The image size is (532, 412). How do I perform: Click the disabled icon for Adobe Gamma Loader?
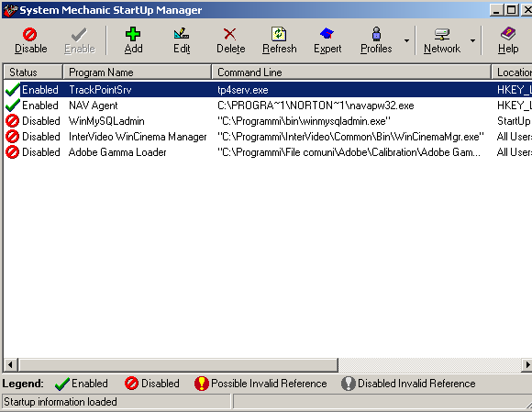(x=12, y=152)
